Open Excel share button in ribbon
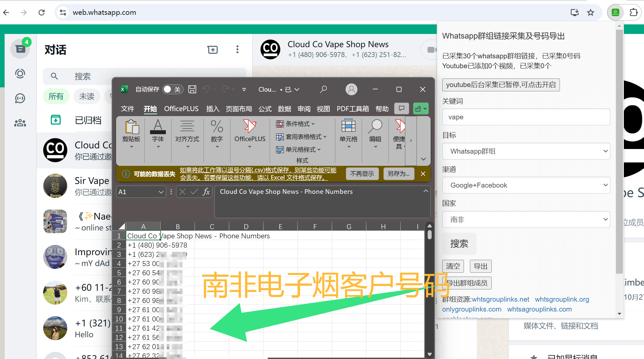 421,108
